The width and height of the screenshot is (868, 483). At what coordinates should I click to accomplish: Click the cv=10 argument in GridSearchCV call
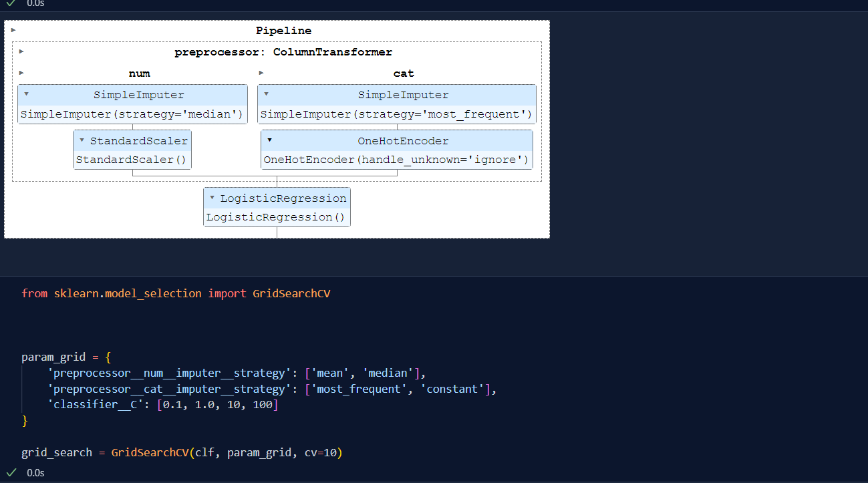320,452
